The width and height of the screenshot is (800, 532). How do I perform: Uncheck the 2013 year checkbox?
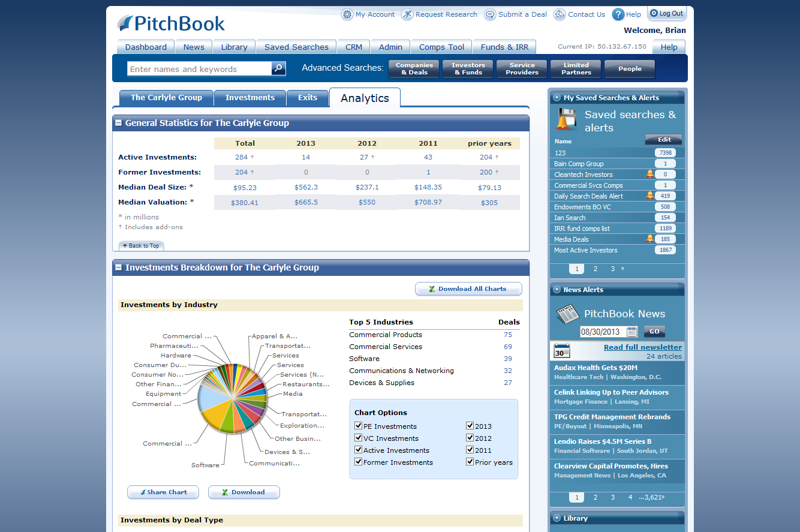point(470,426)
